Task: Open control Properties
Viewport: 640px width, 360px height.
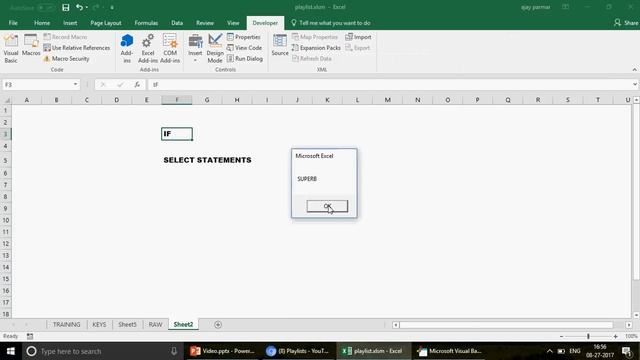Action: coord(244,37)
